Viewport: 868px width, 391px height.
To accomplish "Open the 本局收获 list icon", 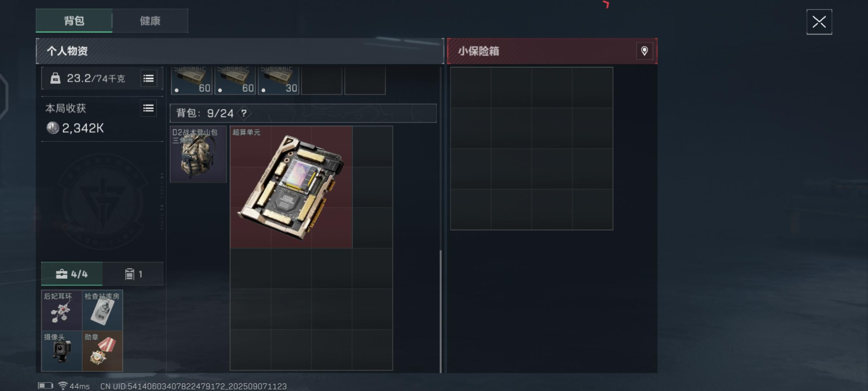I will pyautogui.click(x=148, y=108).
